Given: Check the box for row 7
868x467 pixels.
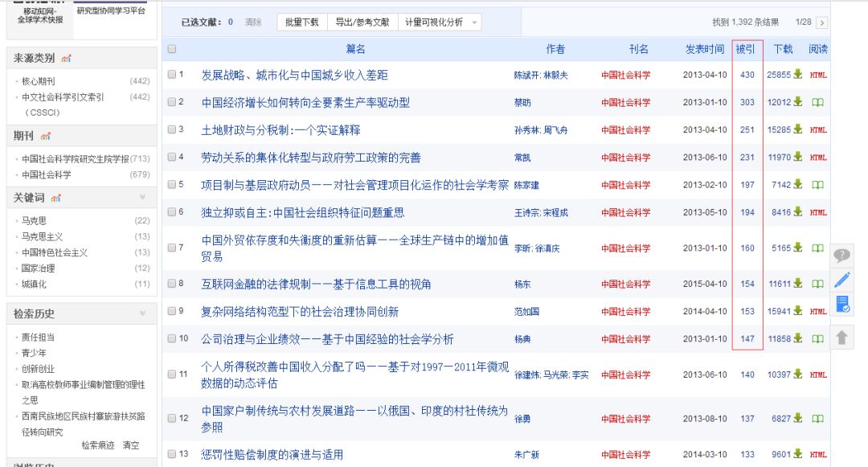Looking at the screenshot, I should tap(172, 248).
